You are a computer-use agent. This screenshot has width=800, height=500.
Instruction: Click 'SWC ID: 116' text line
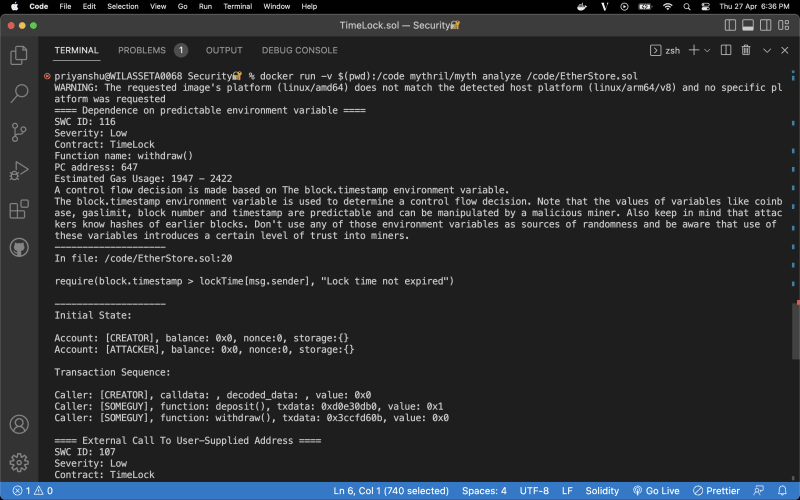[85, 121]
